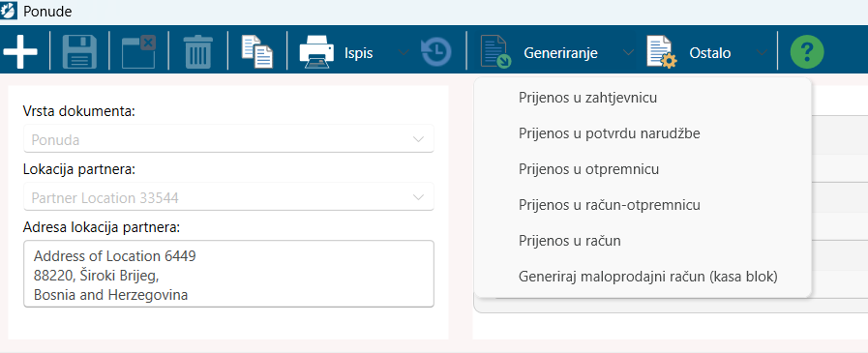868x353 pixels.
Task: Click the Generiranje label
Action: pos(561,53)
